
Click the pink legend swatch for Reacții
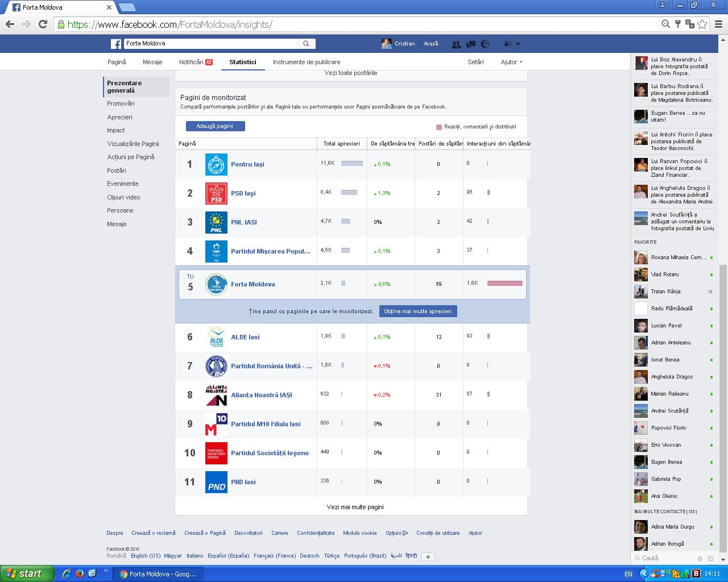pyautogui.click(x=439, y=127)
